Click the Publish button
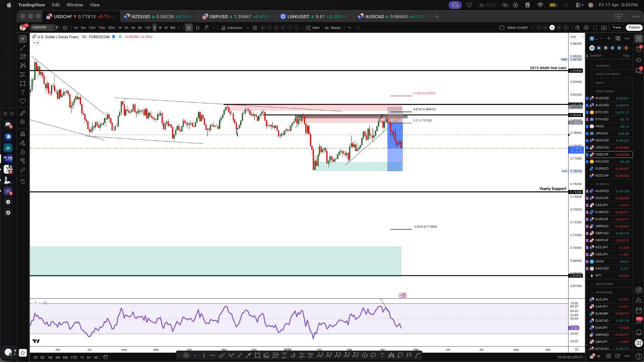The width and height of the screenshot is (644, 362). (634, 27)
